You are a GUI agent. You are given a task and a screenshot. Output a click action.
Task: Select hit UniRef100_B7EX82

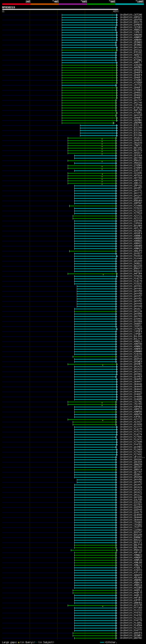[131, 53]
